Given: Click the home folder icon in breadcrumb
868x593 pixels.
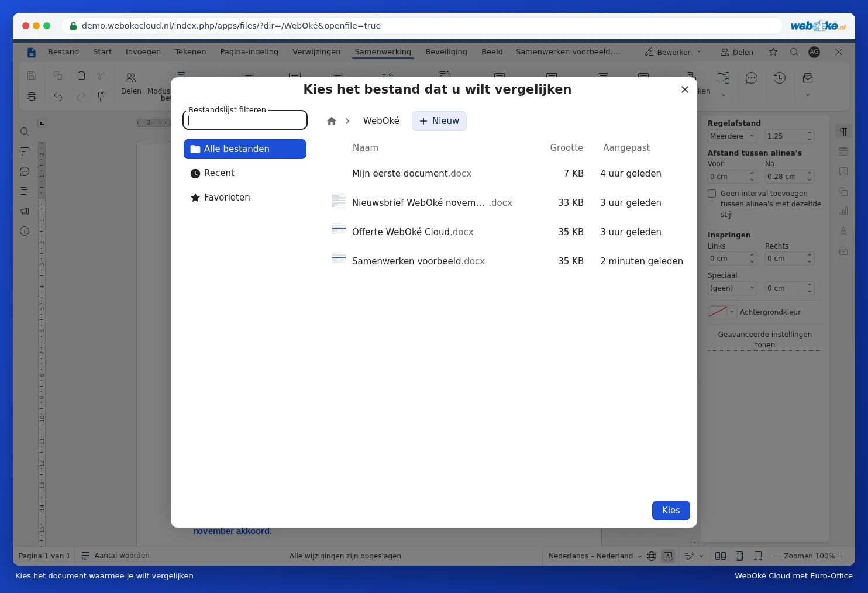Looking at the screenshot, I should [x=332, y=121].
